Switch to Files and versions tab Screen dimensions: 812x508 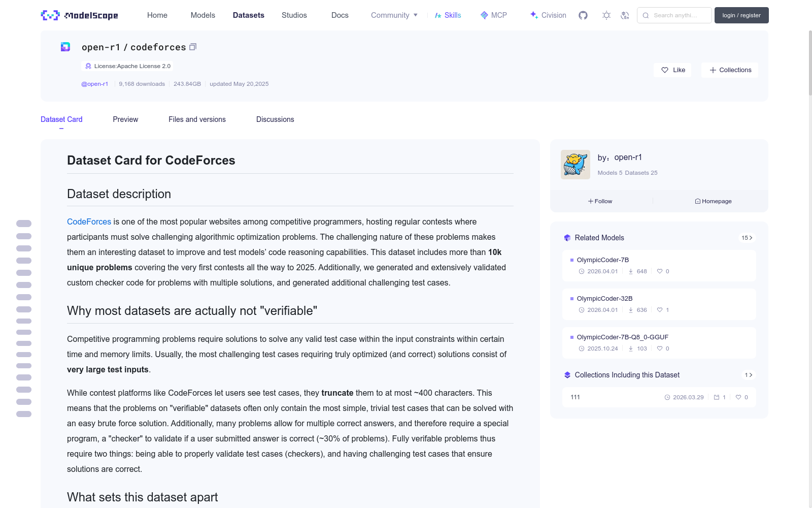pos(197,119)
